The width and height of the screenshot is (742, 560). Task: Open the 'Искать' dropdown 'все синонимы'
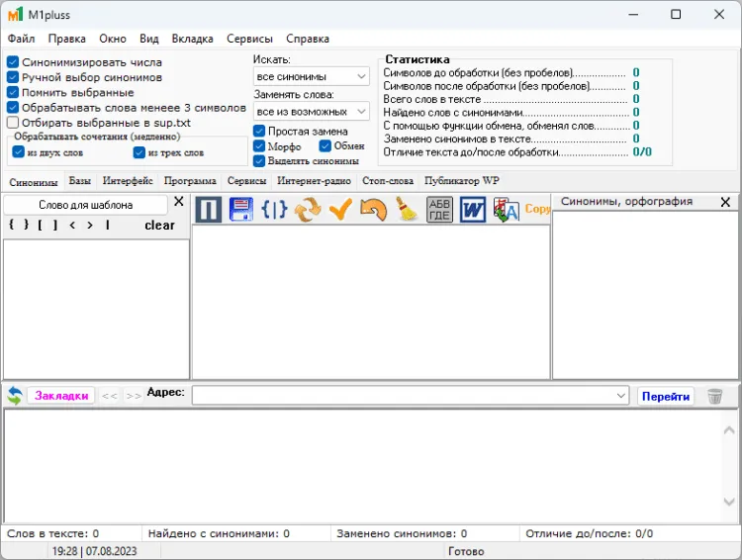pyautogui.click(x=312, y=76)
